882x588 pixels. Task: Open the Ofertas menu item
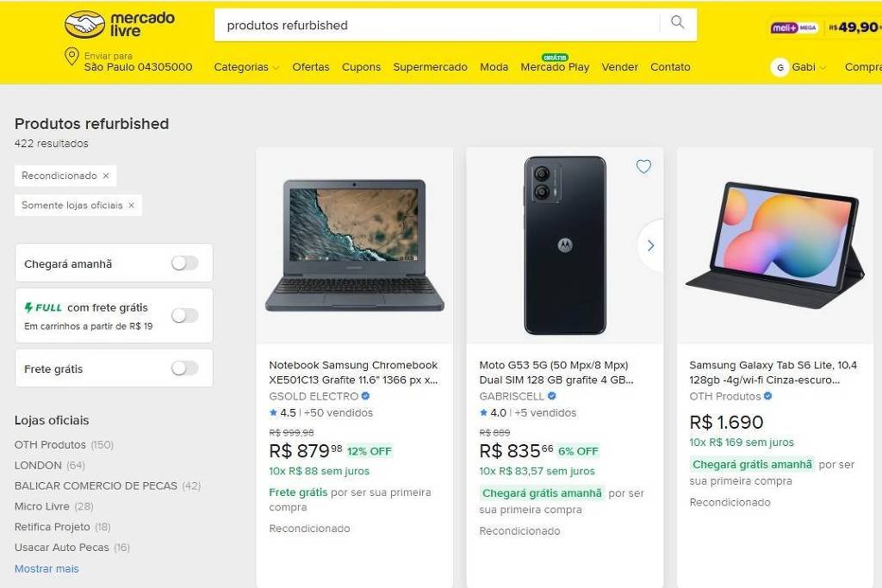pyautogui.click(x=310, y=67)
